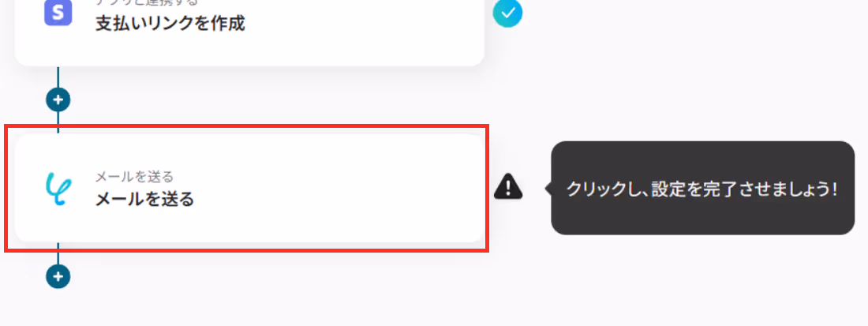Add a step above the メールを送る card
The image size is (868, 326).
pos(58,100)
